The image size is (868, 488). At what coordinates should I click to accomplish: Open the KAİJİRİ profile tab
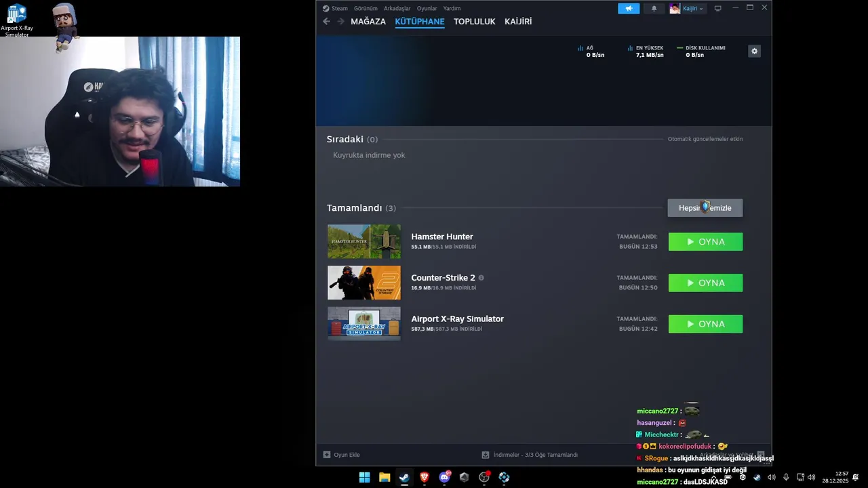point(518,22)
